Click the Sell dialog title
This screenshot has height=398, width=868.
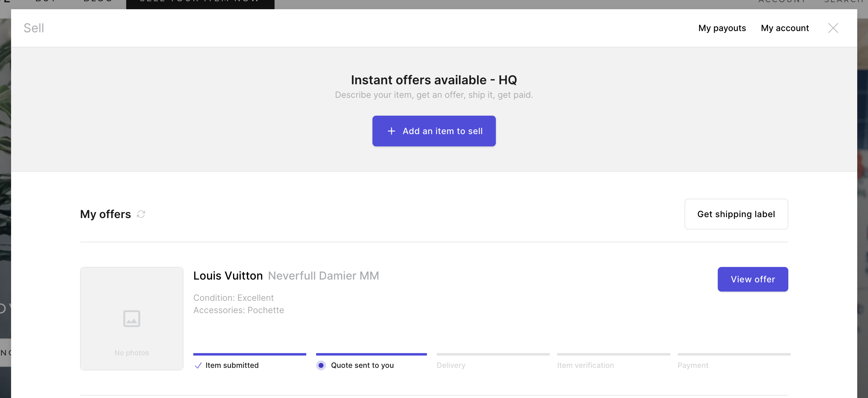click(x=34, y=28)
